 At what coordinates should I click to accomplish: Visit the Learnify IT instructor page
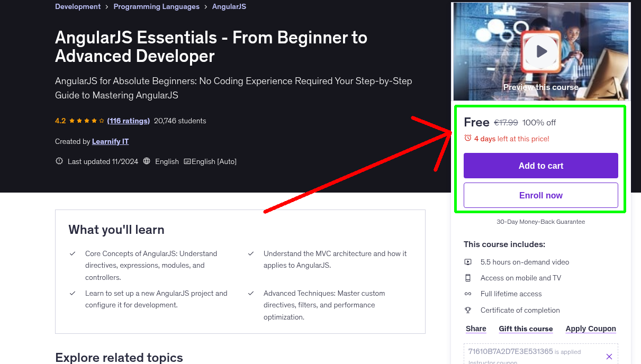click(x=110, y=141)
